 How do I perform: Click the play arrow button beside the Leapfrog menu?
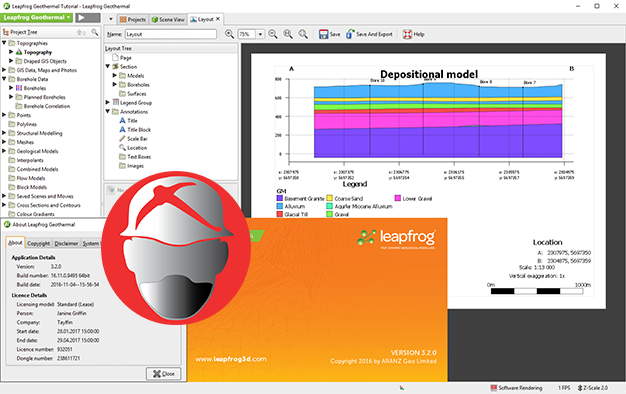pyautogui.click(x=88, y=18)
